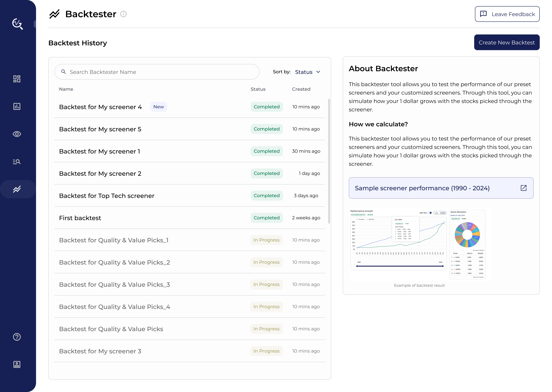Click the Status dropdown chevron arrow
The height and width of the screenshot is (392, 552).
[318, 72]
